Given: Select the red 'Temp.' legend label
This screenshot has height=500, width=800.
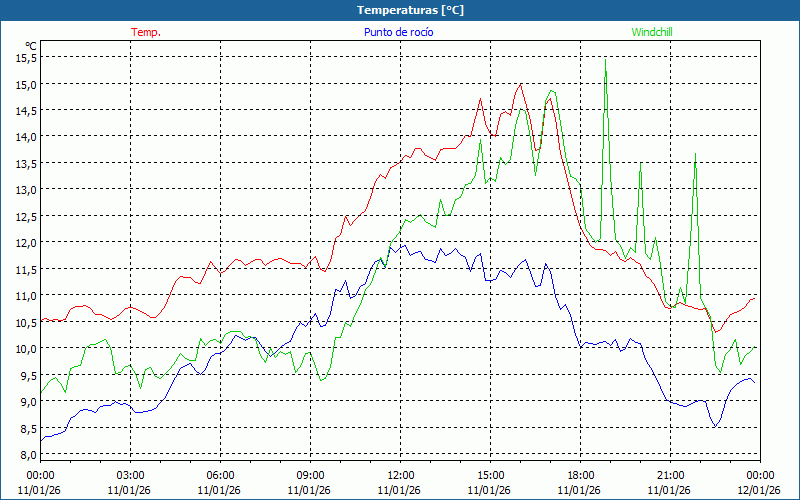Looking at the screenshot, I should pyautogui.click(x=146, y=32).
